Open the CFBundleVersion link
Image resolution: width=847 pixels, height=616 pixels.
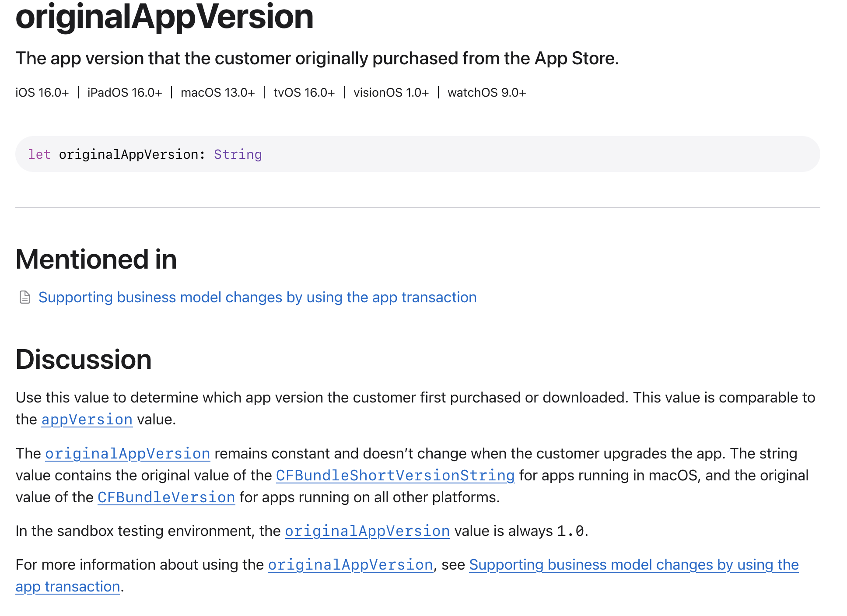pyautogui.click(x=166, y=497)
